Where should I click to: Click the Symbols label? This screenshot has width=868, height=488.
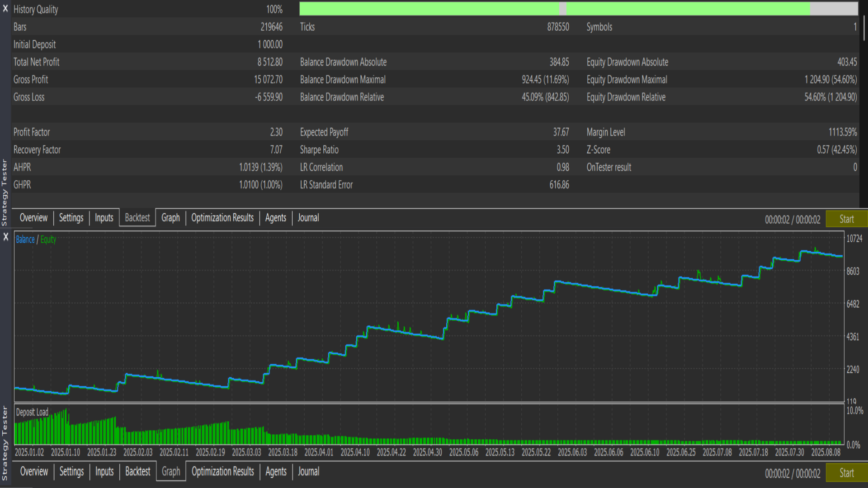click(599, 27)
